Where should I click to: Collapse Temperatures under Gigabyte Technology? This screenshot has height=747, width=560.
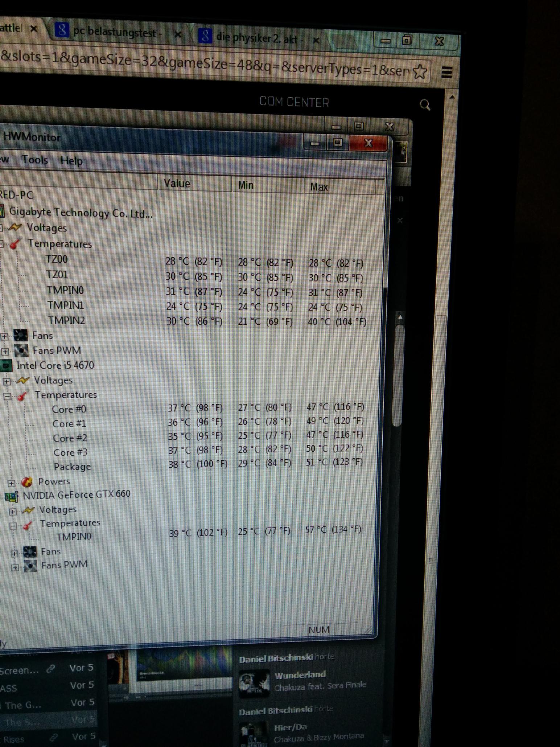click(1, 244)
